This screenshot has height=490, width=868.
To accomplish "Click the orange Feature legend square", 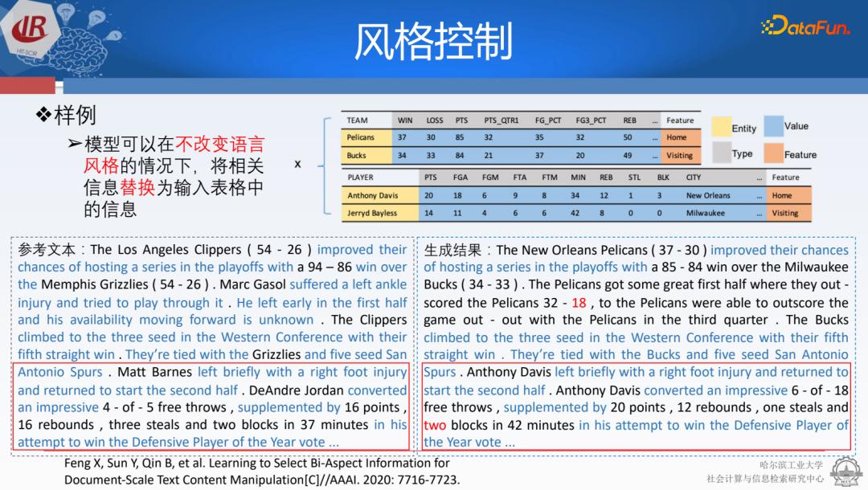I will [774, 151].
